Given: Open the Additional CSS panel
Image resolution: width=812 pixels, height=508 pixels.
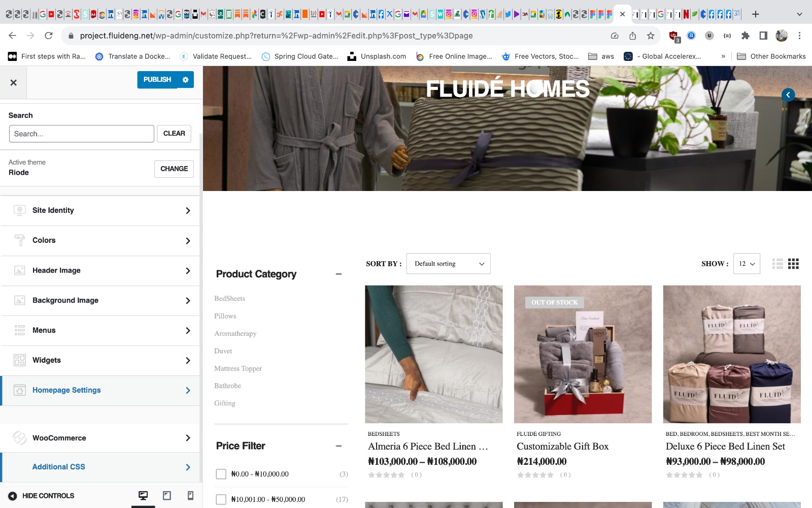Looking at the screenshot, I should (100, 467).
